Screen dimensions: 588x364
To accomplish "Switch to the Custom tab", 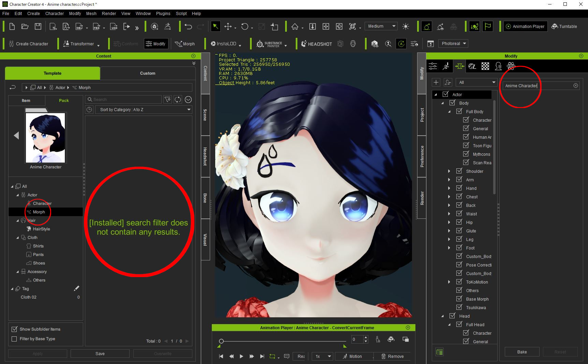I will click(147, 73).
